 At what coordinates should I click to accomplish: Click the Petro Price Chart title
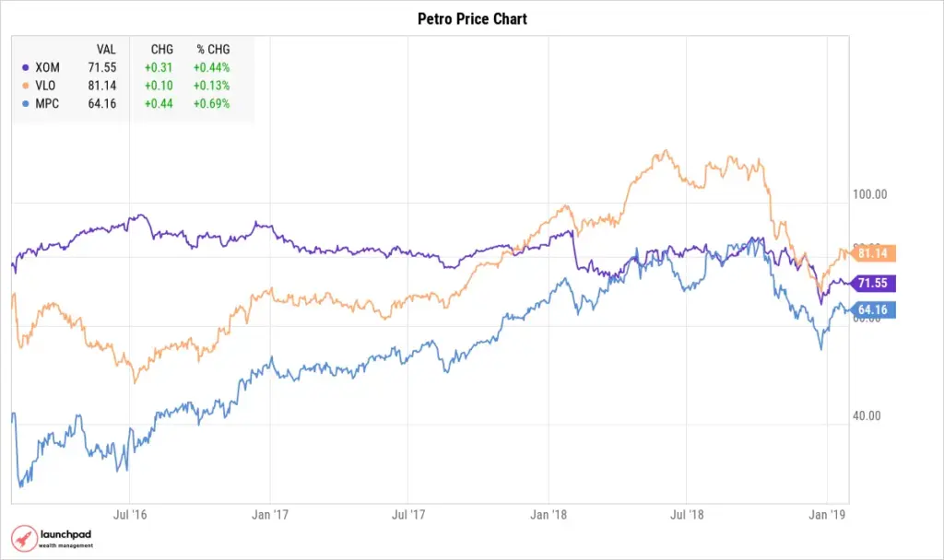(x=472, y=18)
